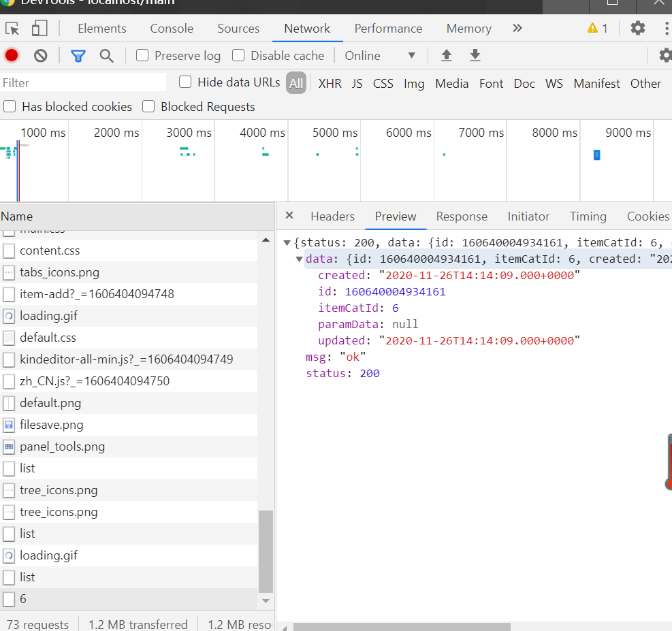
Task: Select the itemCatId property line
Action: pyautogui.click(x=358, y=308)
